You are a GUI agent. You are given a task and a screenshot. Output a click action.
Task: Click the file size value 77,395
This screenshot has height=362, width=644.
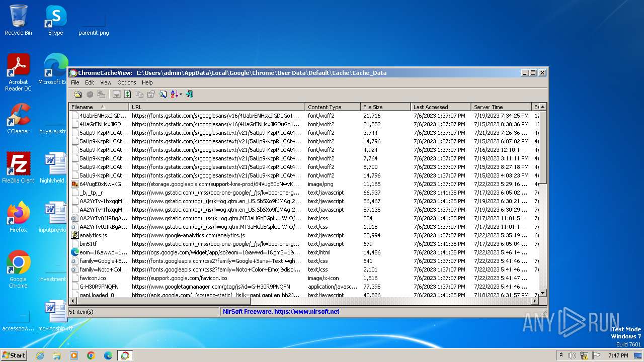pos(372,287)
